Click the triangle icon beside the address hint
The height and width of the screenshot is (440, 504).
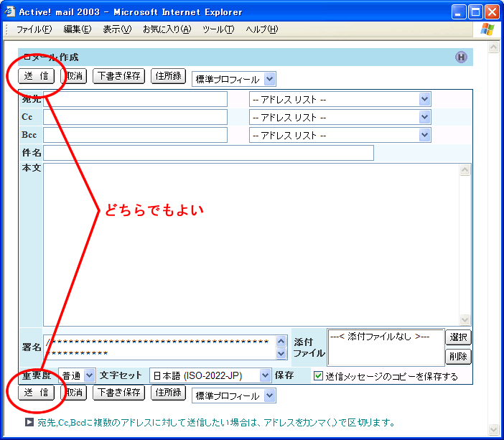[29, 422]
